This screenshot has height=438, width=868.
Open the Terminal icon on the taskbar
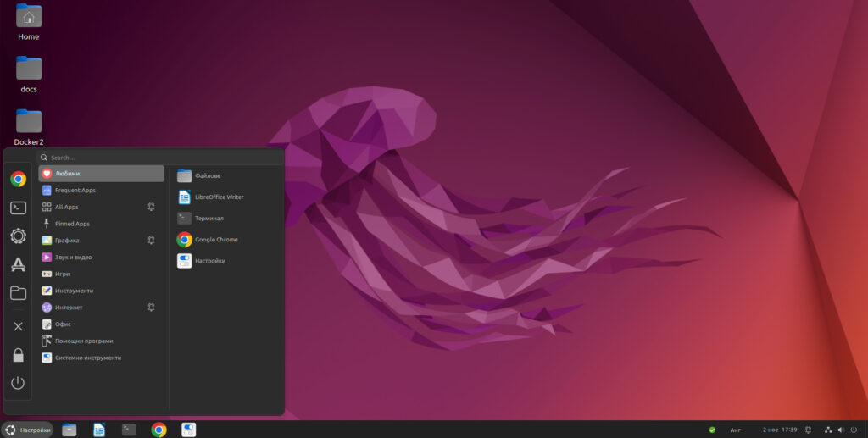129,430
